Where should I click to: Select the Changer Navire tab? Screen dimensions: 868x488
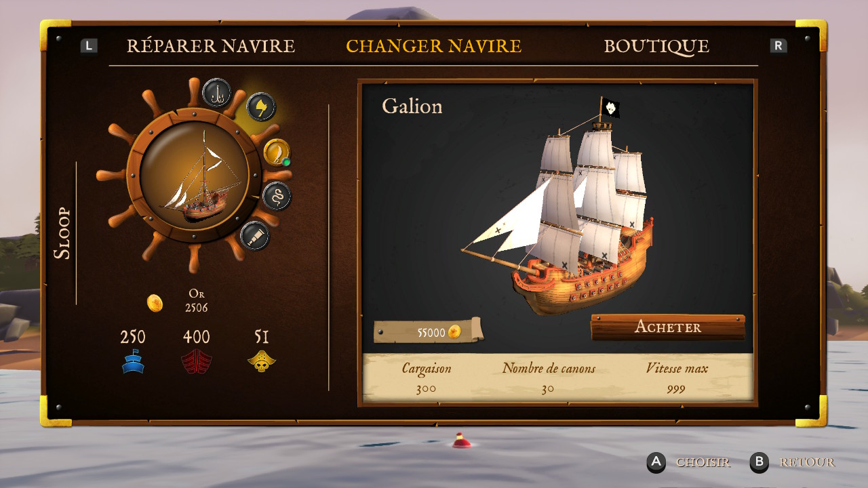(x=434, y=46)
